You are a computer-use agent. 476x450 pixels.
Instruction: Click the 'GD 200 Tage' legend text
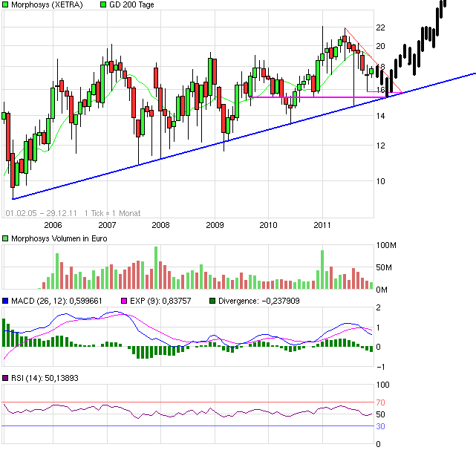click(131, 4)
